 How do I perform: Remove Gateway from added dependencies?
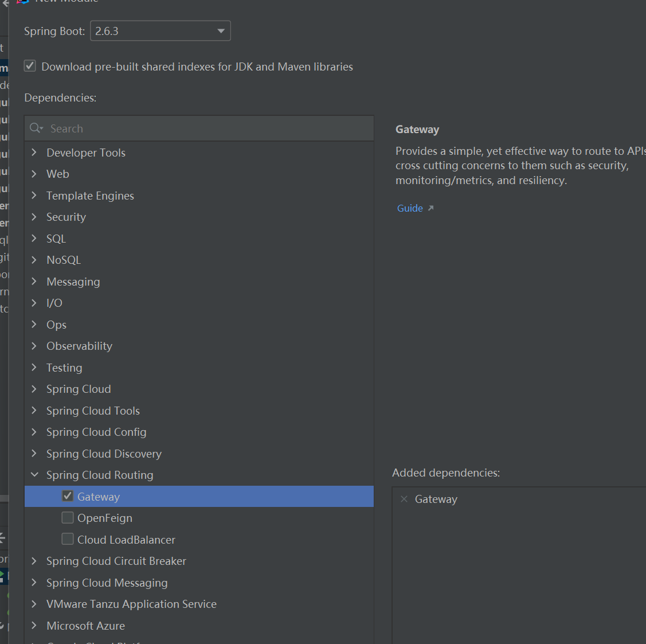[x=404, y=499]
